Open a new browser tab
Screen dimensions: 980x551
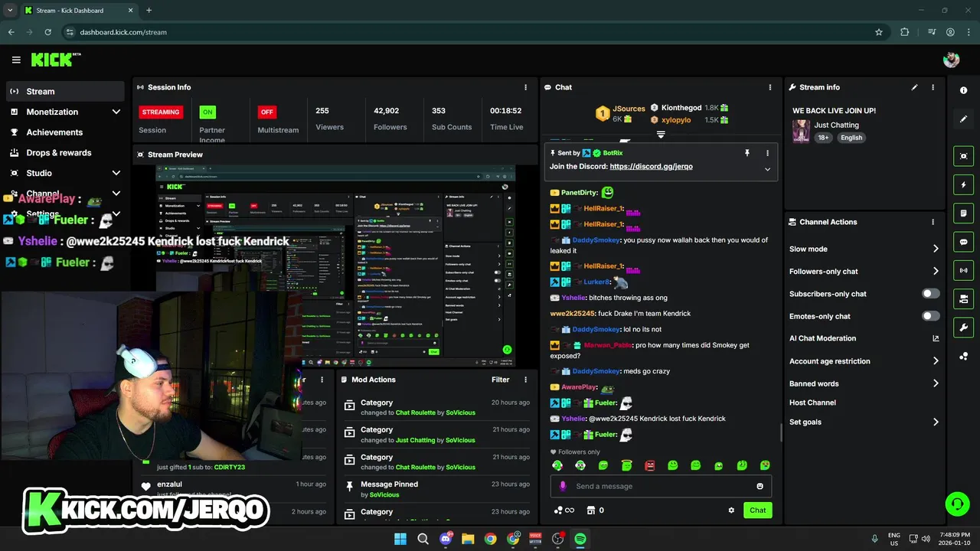149,11
